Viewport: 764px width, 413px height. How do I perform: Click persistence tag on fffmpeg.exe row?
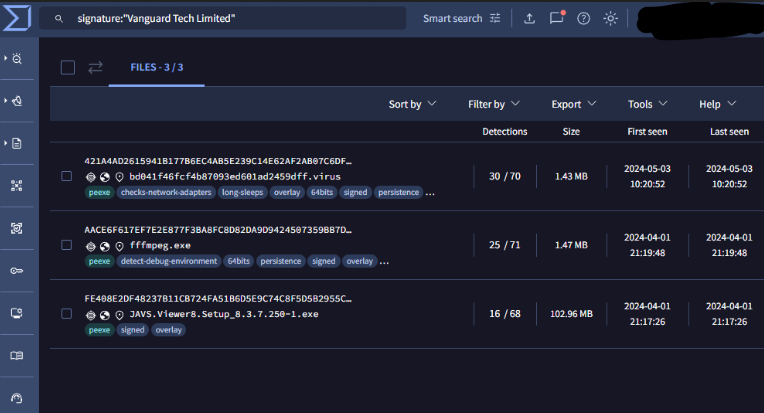click(281, 261)
